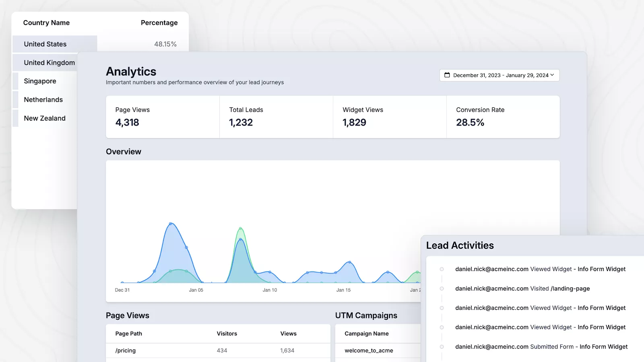Click the timeline dot beside Submitted Form activity
This screenshot has width=644, height=362.
(x=442, y=347)
